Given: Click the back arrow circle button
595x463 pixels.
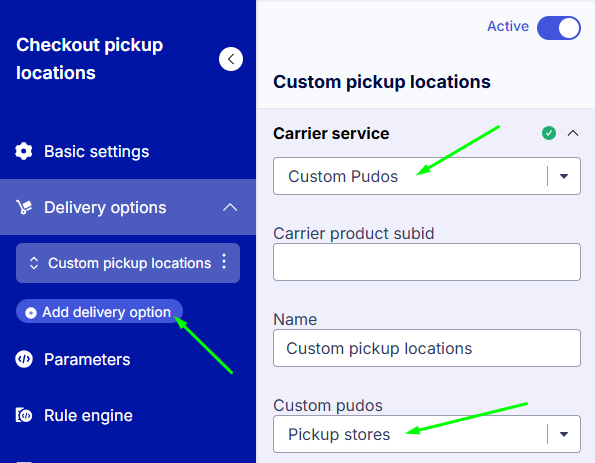Looking at the screenshot, I should tap(231, 59).
